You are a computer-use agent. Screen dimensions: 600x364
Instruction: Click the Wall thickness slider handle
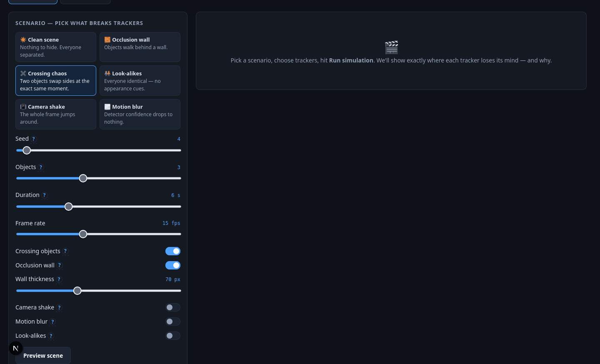[x=77, y=291]
